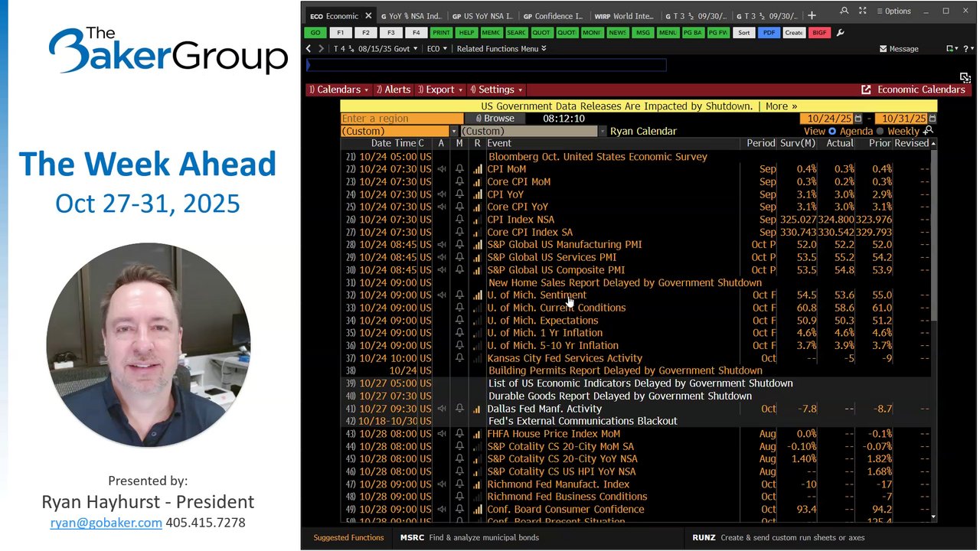Click the MSG function key
Image resolution: width=980 pixels, height=551 pixels.
(642, 33)
